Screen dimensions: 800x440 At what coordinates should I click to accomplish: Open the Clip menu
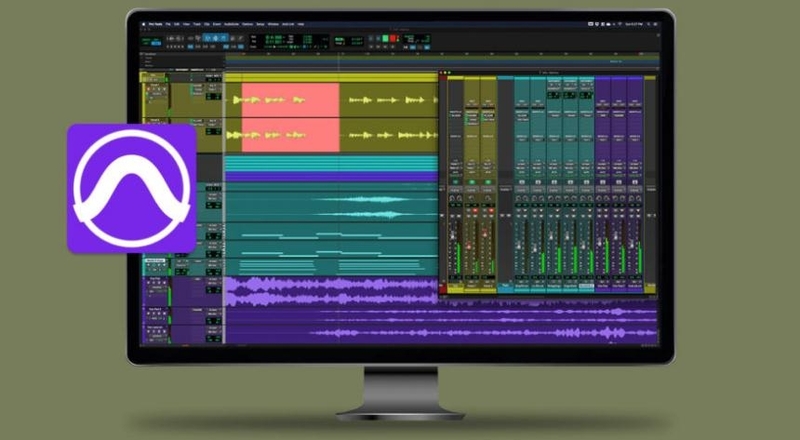[207, 24]
